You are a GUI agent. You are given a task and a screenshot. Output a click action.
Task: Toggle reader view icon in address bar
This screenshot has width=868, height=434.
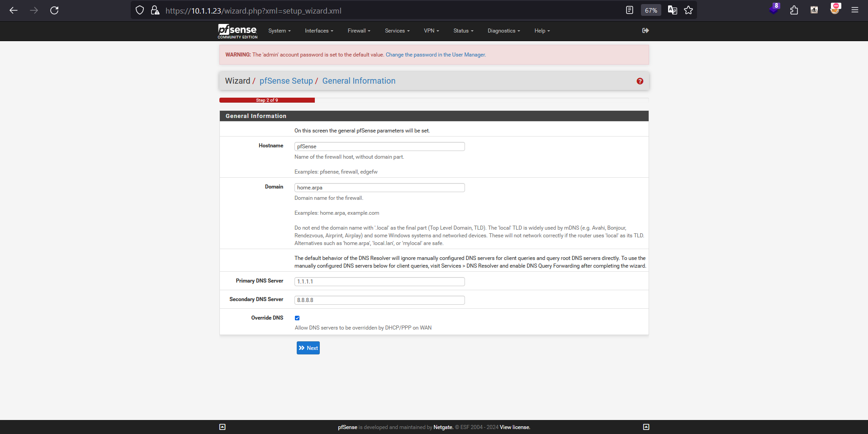click(629, 10)
